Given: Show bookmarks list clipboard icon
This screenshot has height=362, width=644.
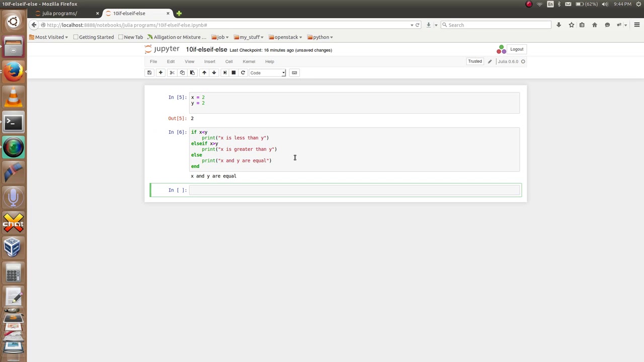Looking at the screenshot, I should pos(582,25).
